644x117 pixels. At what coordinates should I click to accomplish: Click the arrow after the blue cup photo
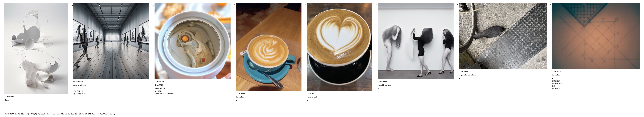(x=304, y=5)
